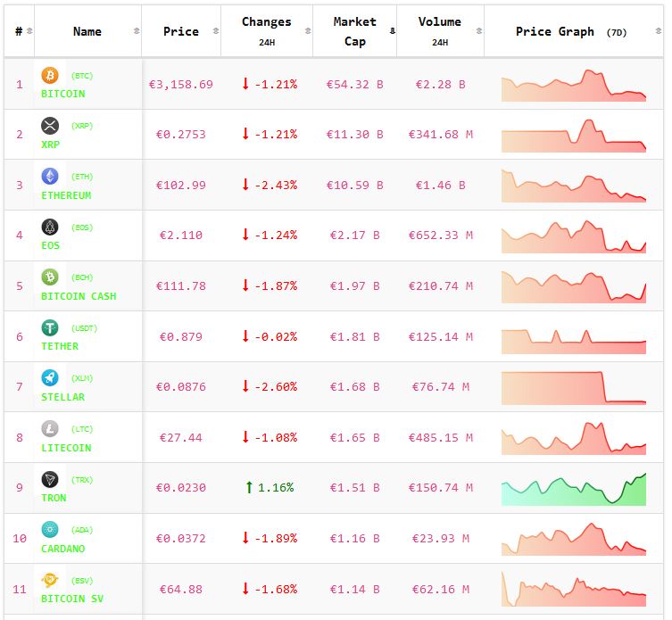Click Stellar's 7D price graph
This screenshot has width=672, height=620.
point(573,387)
